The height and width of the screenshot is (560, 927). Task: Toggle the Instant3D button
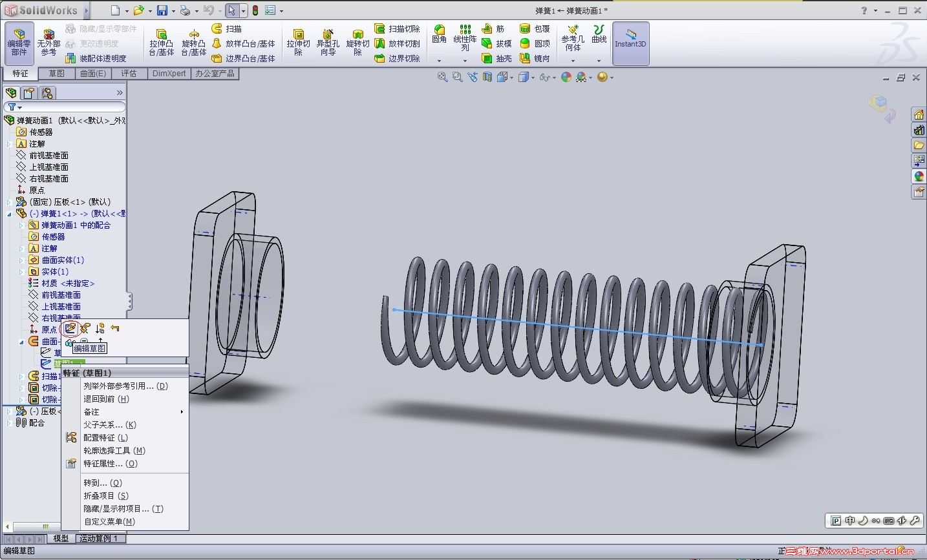click(630, 43)
